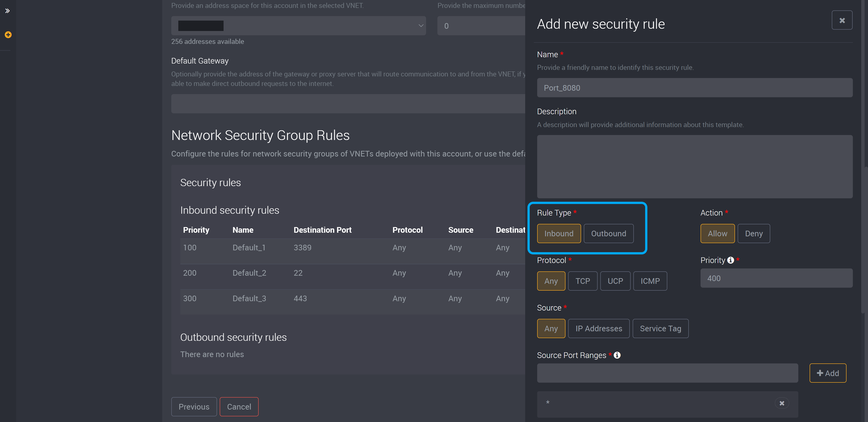Set protocol to UCP

(x=615, y=281)
